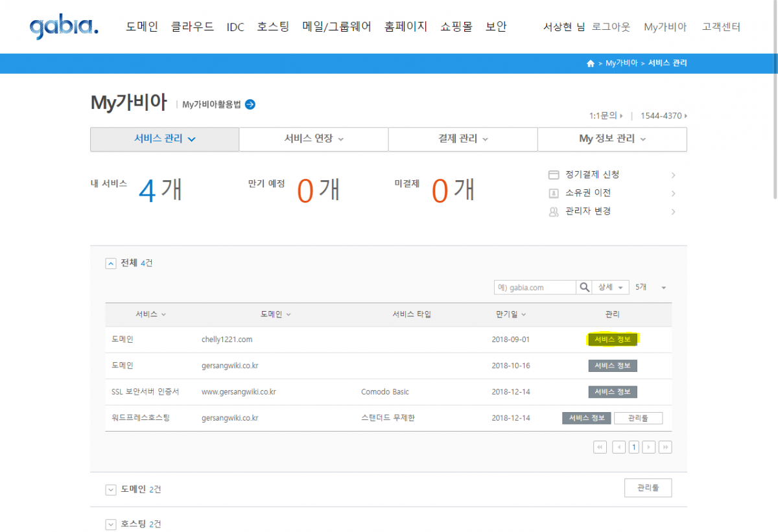The width and height of the screenshot is (778, 532).
Task: Click the 미결제 0개 count
Action: [453, 189]
